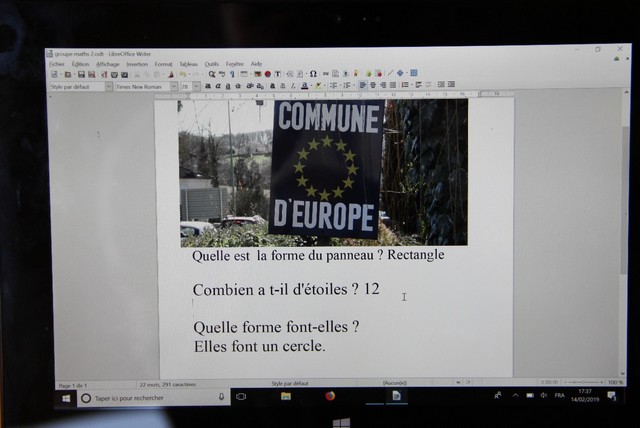Click the Insert Text Box icon
This screenshot has width=640, height=428.
[x=277, y=74]
